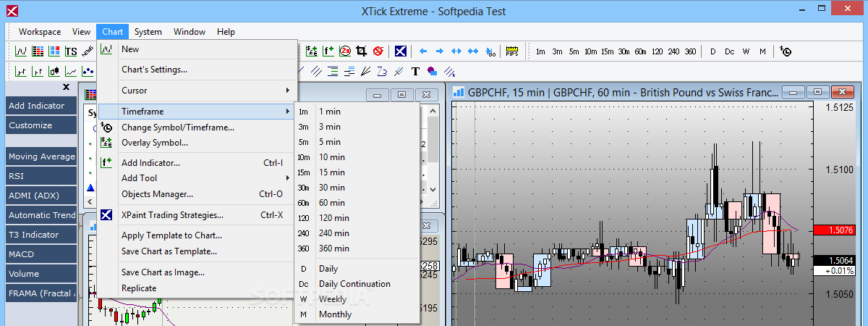The height and width of the screenshot is (326, 868).
Task: Switch to OHLC bar chart style icon
Action: (21, 71)
